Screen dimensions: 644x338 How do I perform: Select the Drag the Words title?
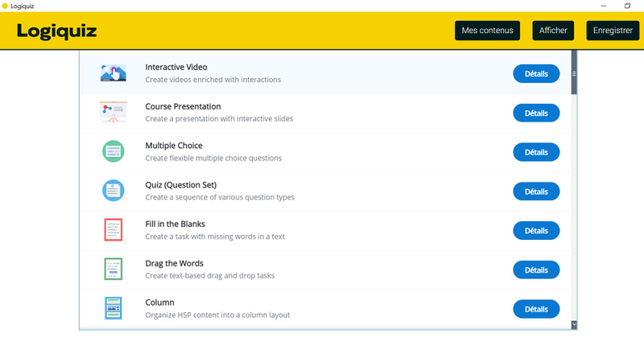[x=174, y=263]
